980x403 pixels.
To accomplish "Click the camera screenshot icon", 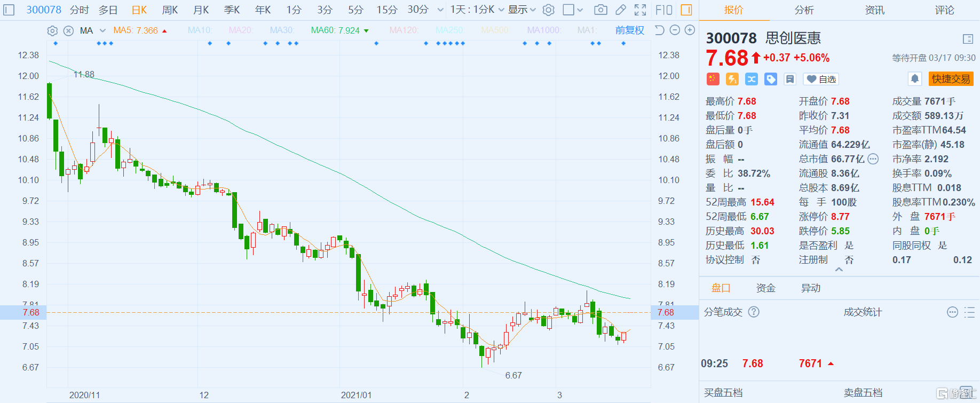I will [x=600, y=10].
